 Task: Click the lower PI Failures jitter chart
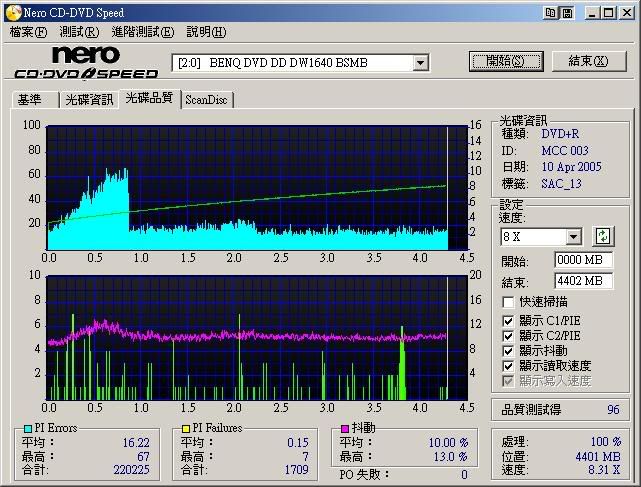(x=257, y=338)
